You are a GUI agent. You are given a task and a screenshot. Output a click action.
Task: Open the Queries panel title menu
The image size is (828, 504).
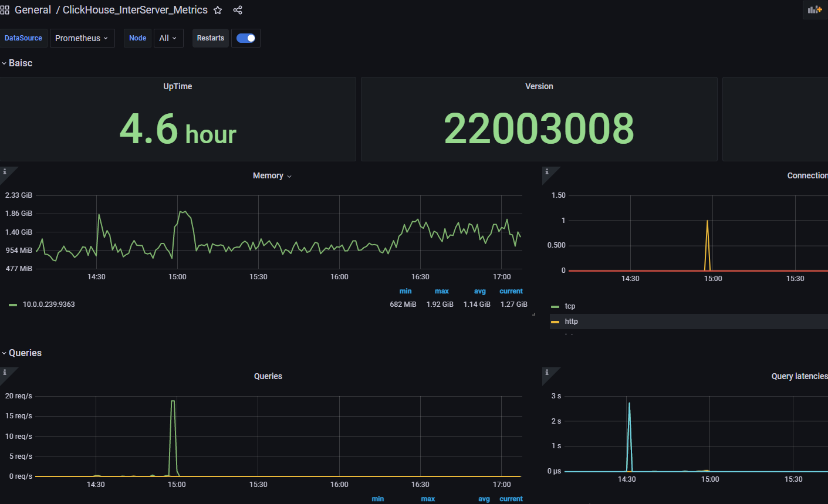click(x=268, y=376)
